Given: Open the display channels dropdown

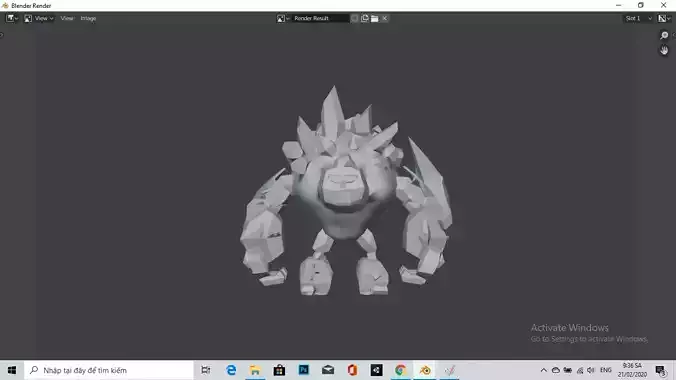Looking at the screenshot, I should point(664,18).
